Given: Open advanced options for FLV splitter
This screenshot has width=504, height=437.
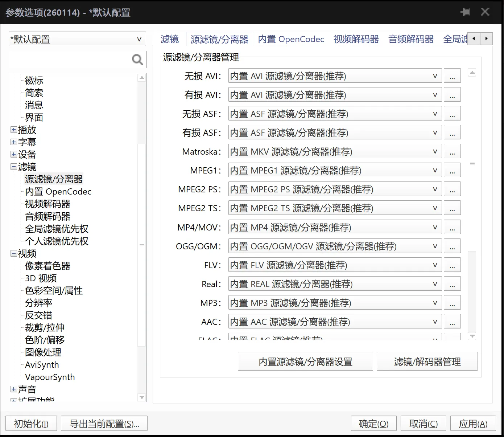Looking at the screenshot, I should pyautogui.click(x=452, y=265).
